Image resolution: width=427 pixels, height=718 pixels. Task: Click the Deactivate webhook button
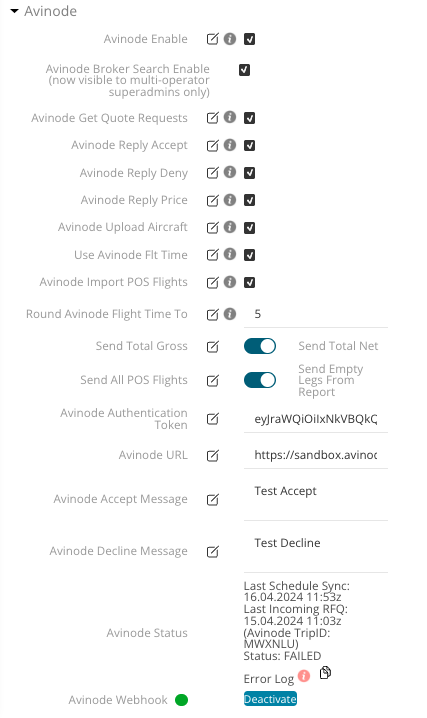coord(270,699)
